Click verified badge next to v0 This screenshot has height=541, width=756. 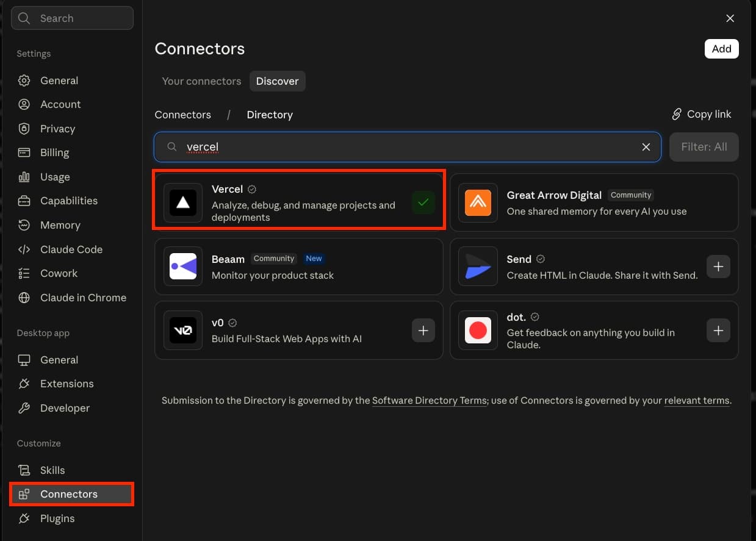click(232, 323)
